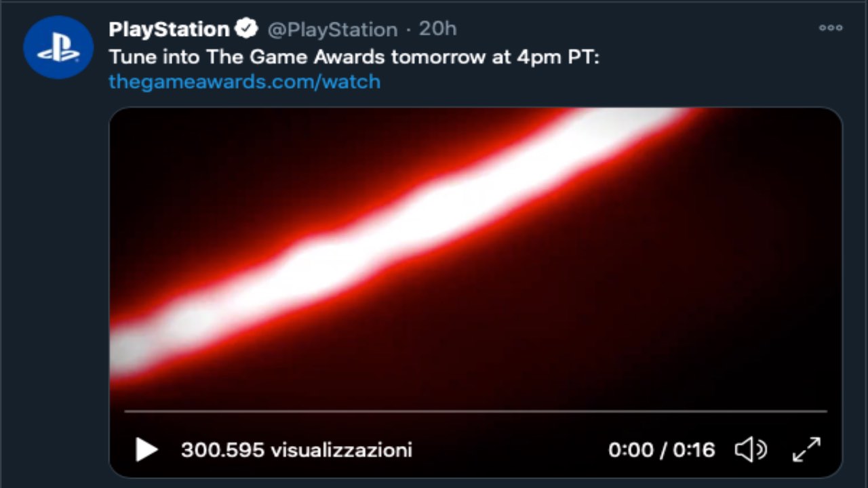Mute the video with the speaker icon

(750, 449)
